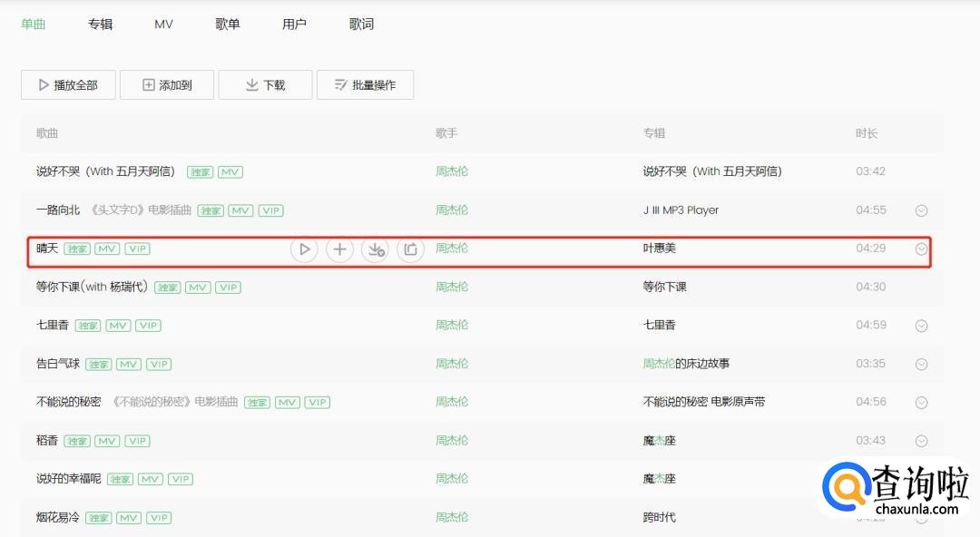The image size is (980, 537).
Task: Switch to the 单曲 tab
Action: pos(34,24)
